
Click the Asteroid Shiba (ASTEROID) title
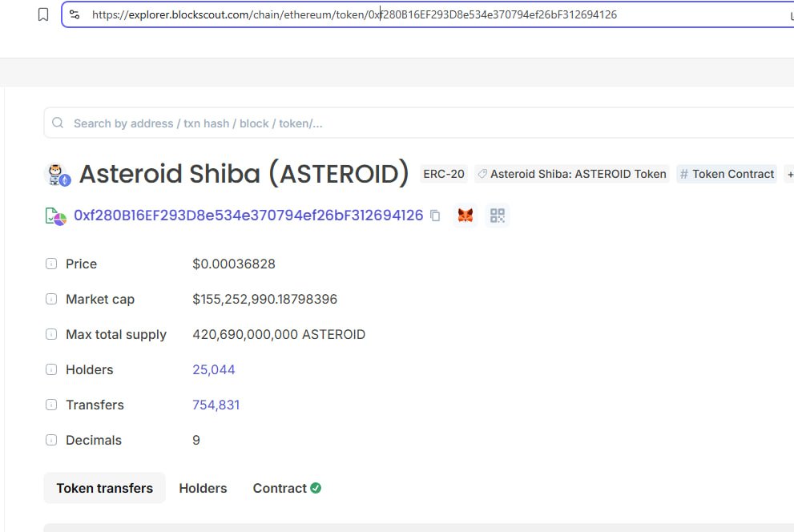pyautogui.click(x=244, y=174)
